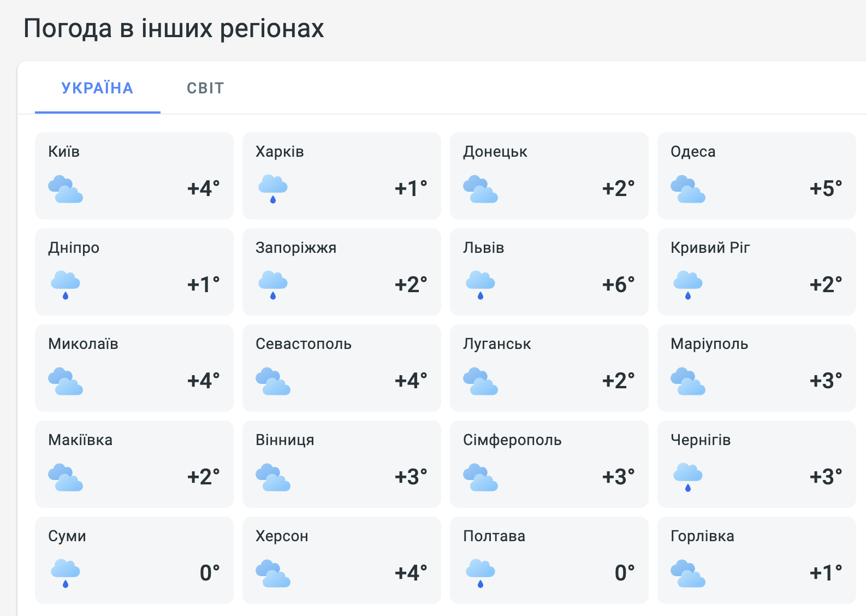Image resolution: width=866 pixels, height=616 pixels.
Task: Click the rain icon for Харків
Action: (273, 189)
